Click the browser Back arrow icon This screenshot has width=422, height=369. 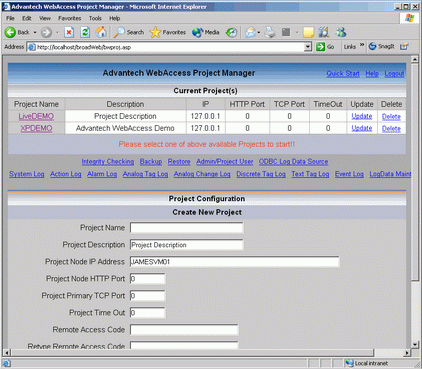coord(10,32)
